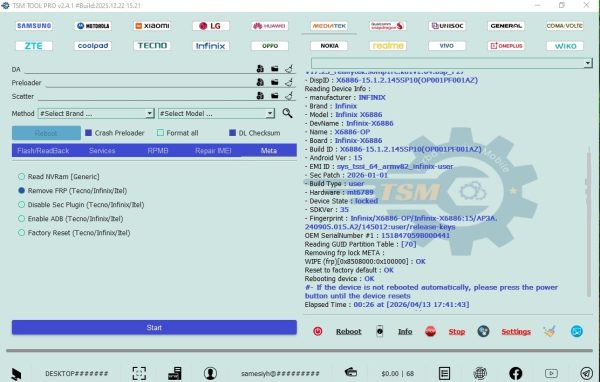Click the Scatter file path input field
Screen dimensions: 600x382
(x=146, y=96)
